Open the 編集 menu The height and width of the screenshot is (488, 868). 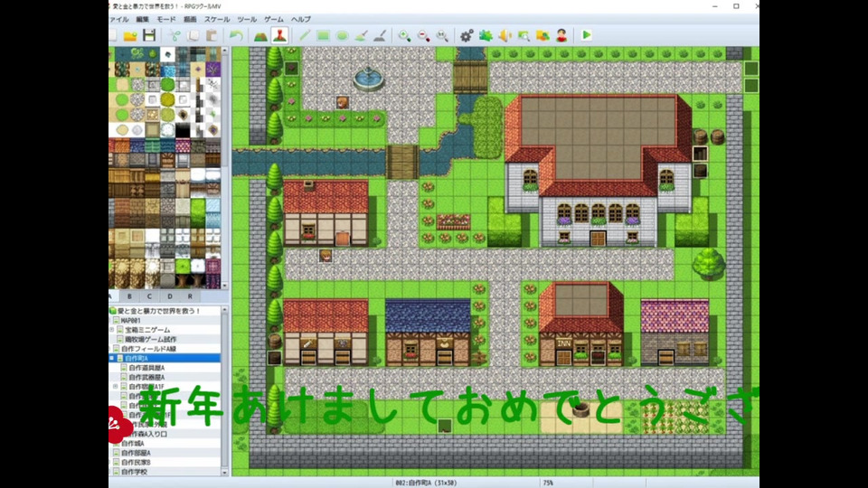point(142,19)
